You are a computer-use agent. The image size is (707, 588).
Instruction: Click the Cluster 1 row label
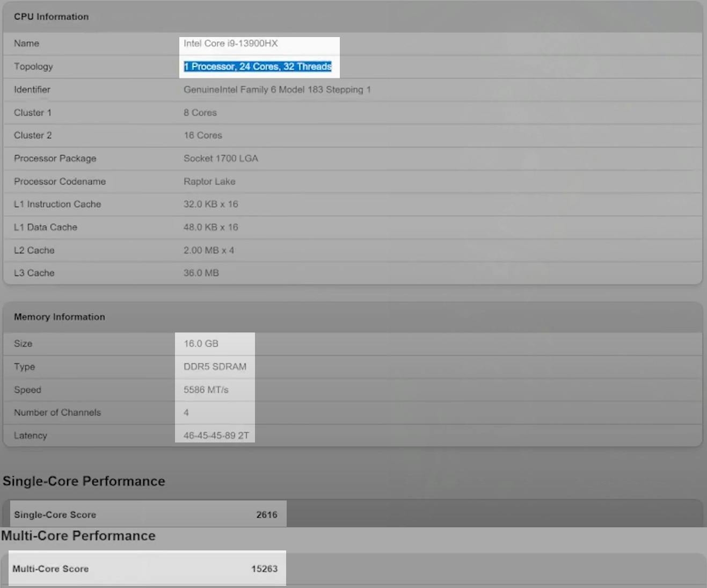pos(33,113)
